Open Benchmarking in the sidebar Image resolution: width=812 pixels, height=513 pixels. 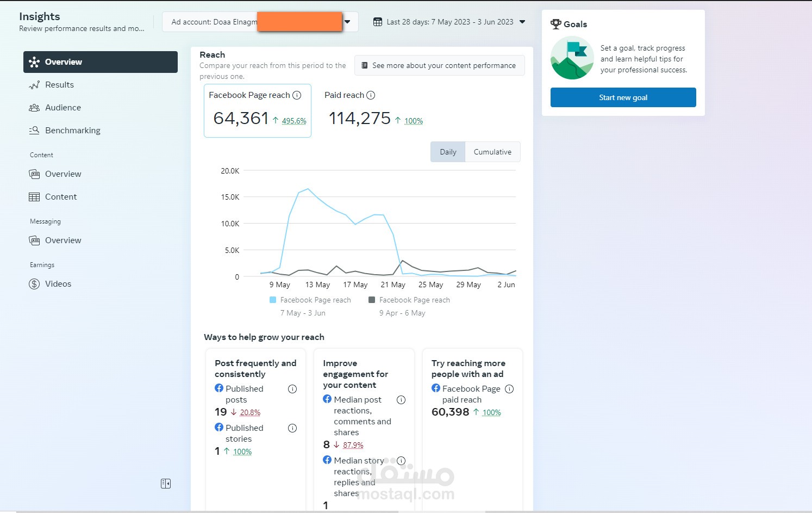73,131
